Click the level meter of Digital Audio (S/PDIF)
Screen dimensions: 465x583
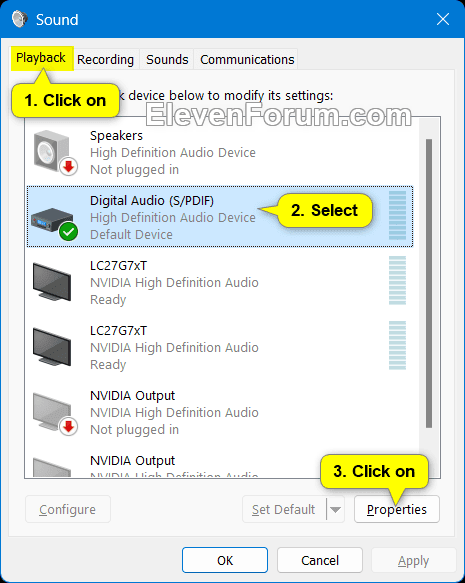click(x=397, y=216)
